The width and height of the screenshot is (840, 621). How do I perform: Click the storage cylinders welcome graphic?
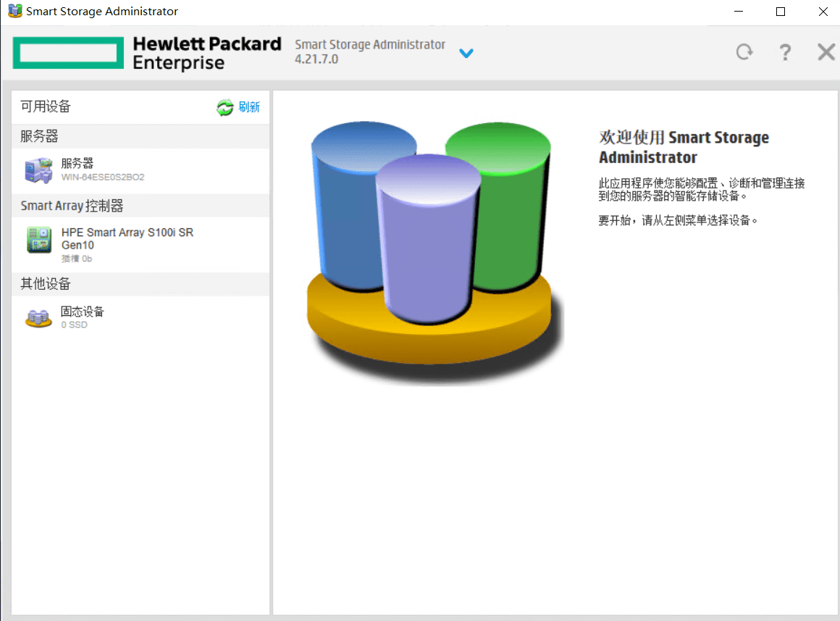[x=432, y=246]
